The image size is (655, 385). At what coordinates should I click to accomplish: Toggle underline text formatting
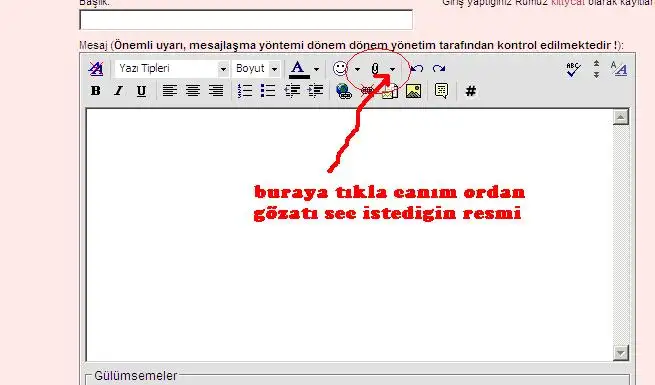point(142,91)
